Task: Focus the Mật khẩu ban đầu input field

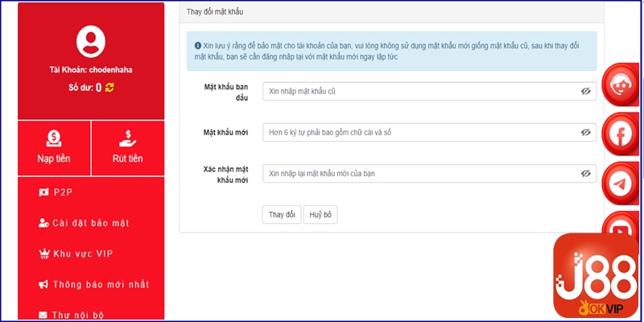Action: point(419,92)
